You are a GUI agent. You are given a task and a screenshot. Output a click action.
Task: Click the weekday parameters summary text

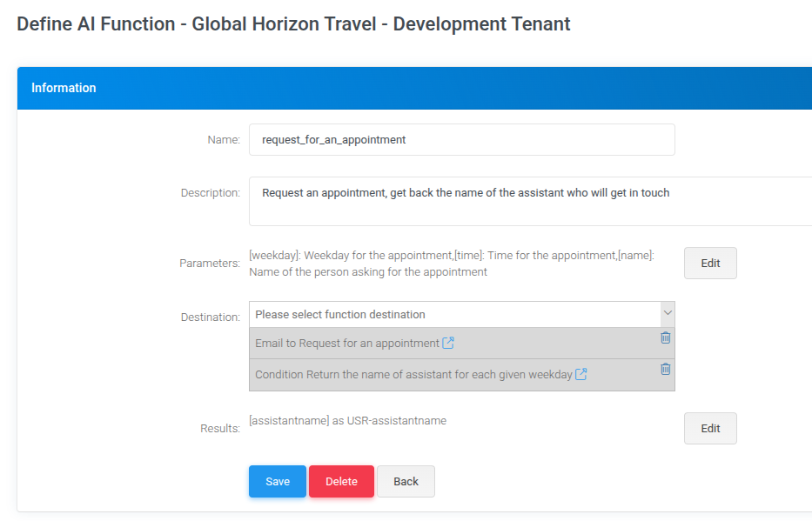tap(451, 264)
